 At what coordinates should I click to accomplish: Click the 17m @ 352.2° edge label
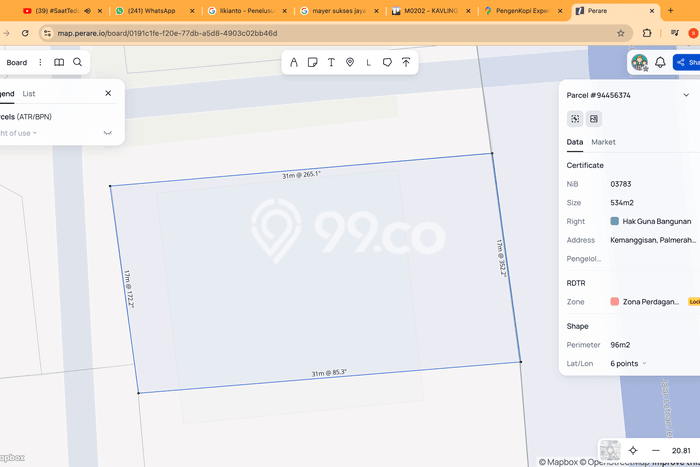tap(501, 258)
